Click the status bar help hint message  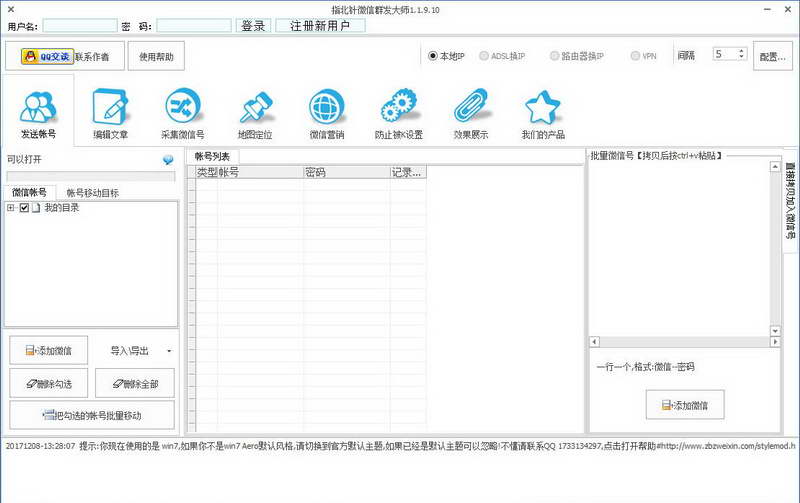(400, 446)
